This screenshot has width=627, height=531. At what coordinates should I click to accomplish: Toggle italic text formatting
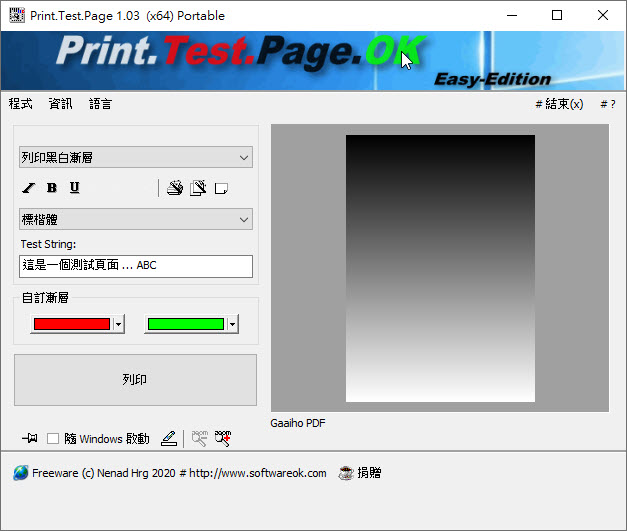pyautogui.click(x=28, y=188)
